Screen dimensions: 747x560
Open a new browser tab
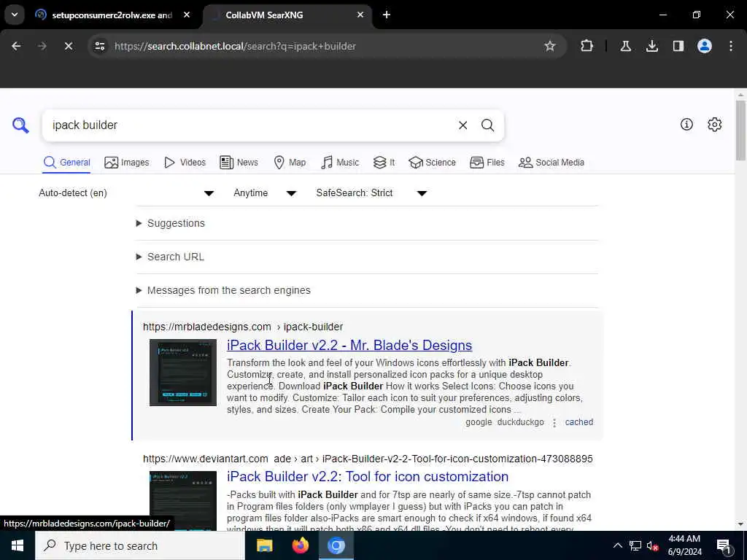click(x=387, y=15)
